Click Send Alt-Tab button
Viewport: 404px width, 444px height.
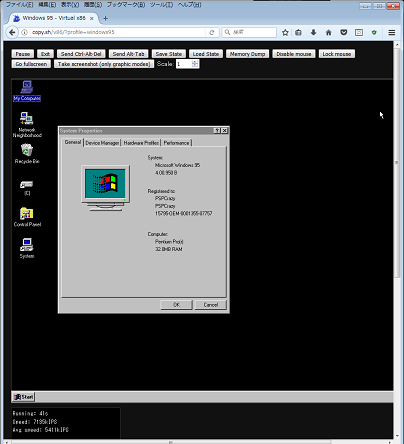(x=128, y=54)
